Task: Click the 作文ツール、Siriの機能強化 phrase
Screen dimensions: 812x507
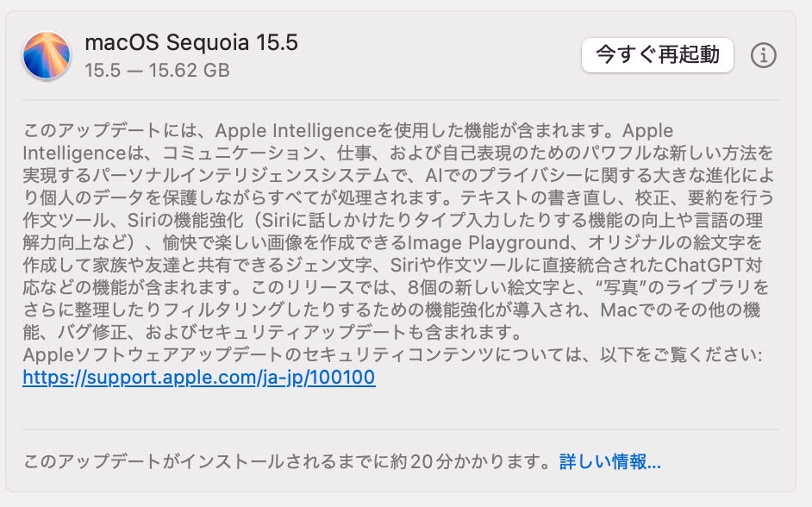Action: tap(133, 220)
